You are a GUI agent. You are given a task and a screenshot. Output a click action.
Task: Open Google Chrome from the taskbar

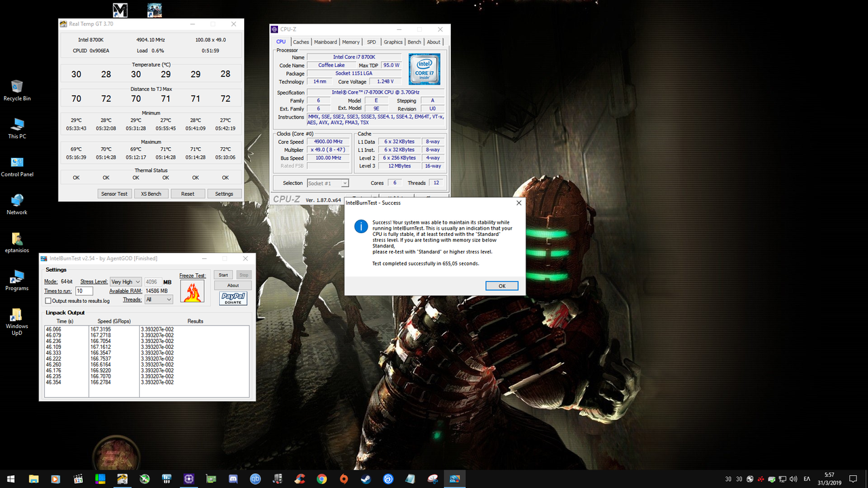[321, 479]
